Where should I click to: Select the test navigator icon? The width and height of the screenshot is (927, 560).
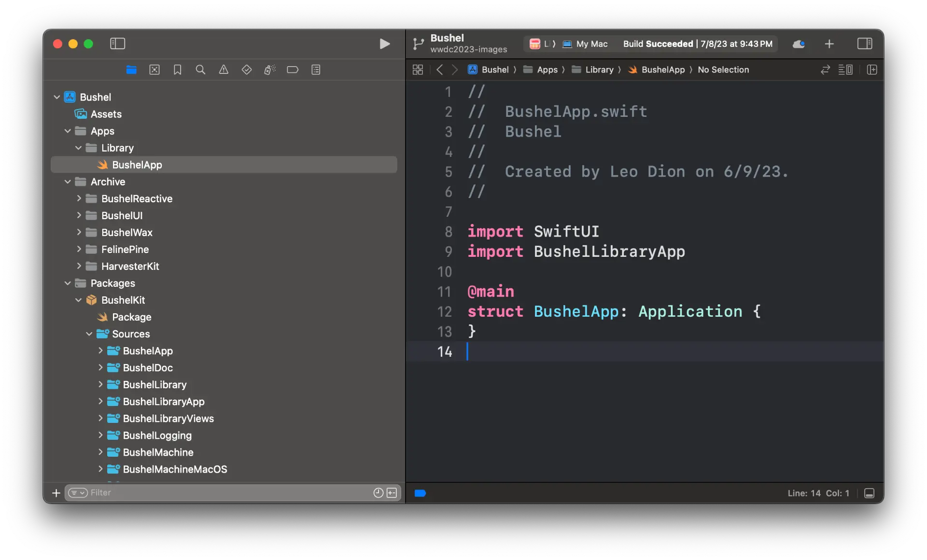tap(246, 70)
